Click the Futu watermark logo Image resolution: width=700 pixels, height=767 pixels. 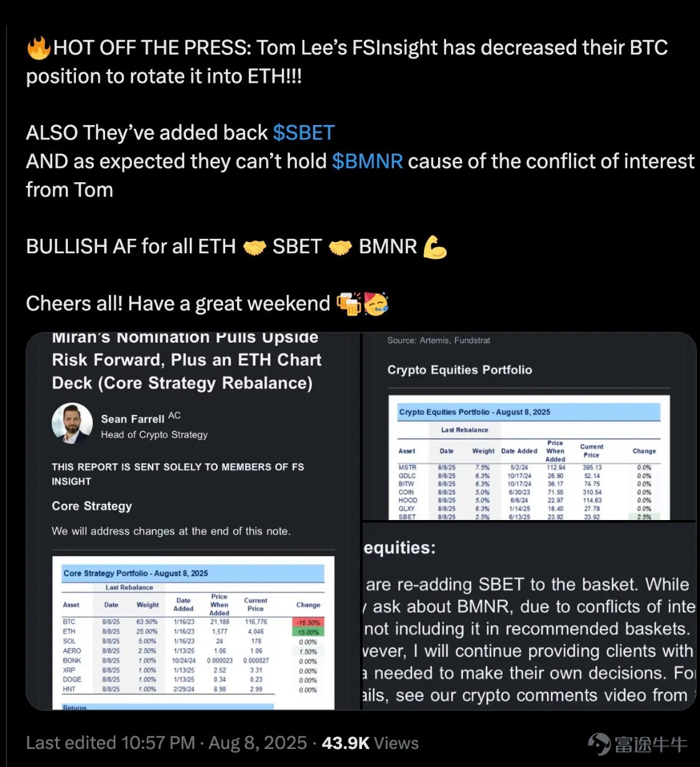coord(637,744)
